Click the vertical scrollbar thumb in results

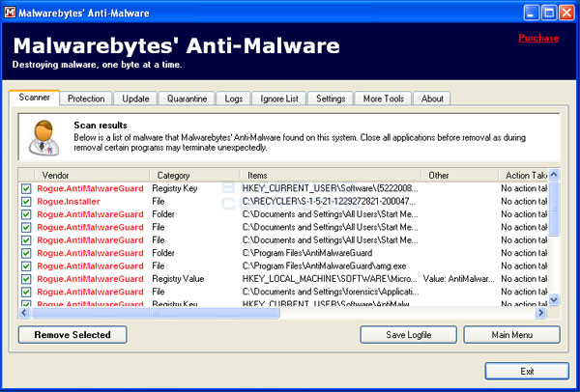(x=554, y=208)
